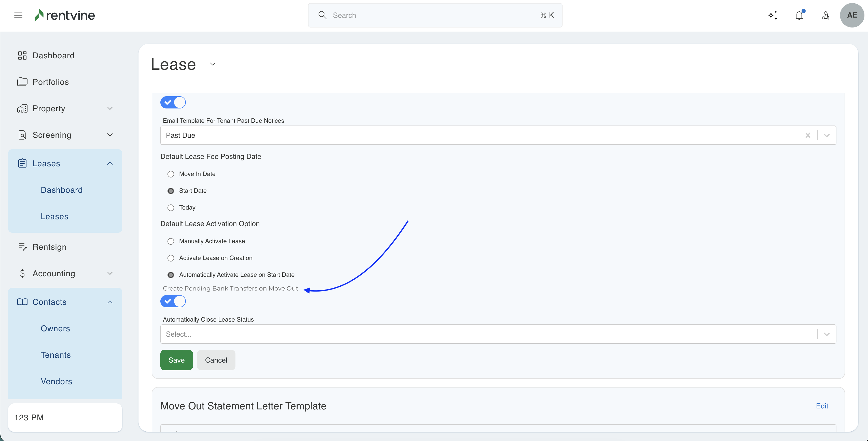Click the green Save button

click(x=176, y=360)
